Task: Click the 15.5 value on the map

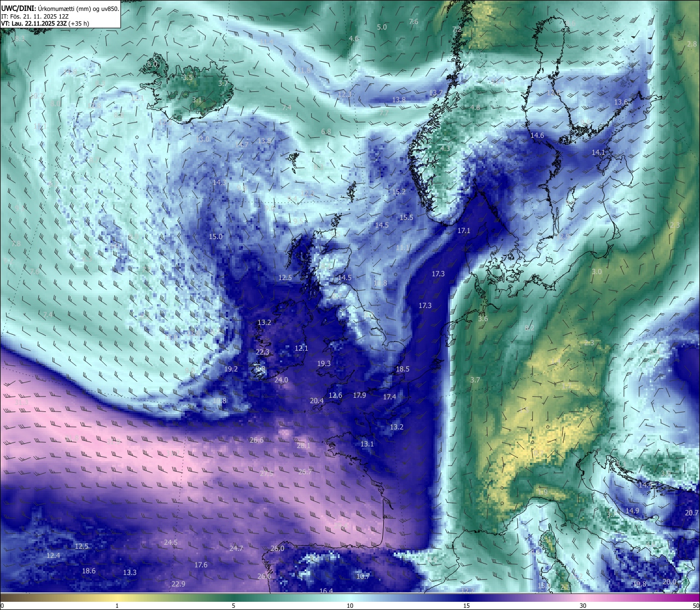Action: click(406, 217)
